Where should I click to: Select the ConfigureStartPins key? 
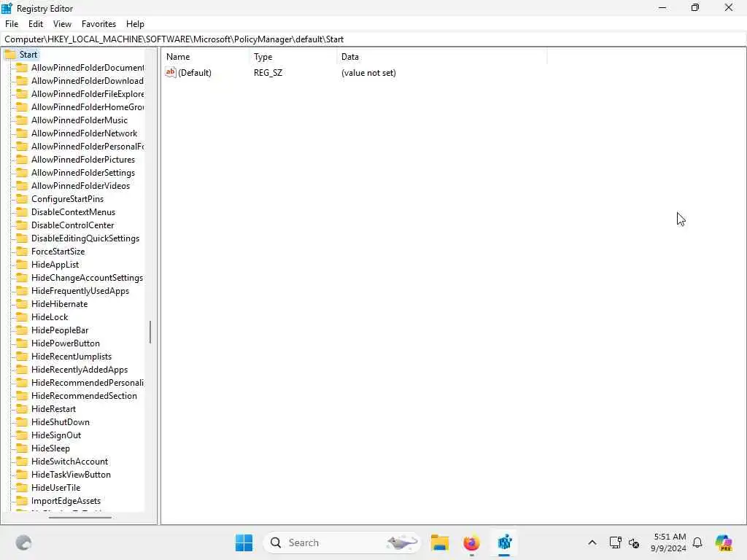click(x=67, y=198)
